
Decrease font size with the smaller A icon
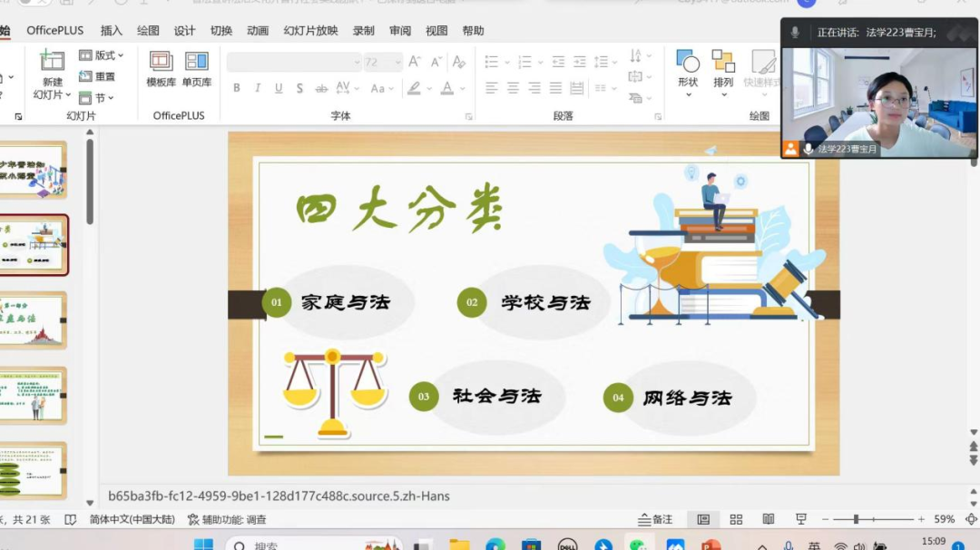[x=436, y=61]
